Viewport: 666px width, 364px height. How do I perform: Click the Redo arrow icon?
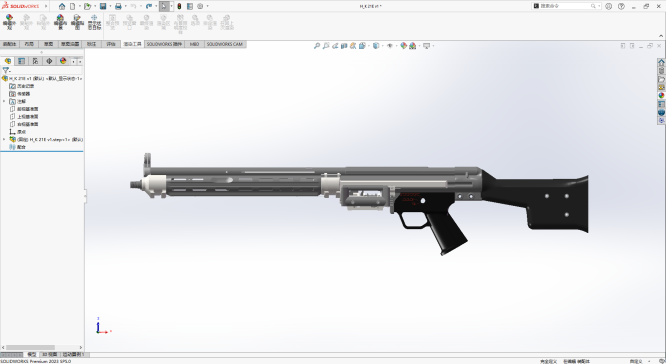coord(149,6)
